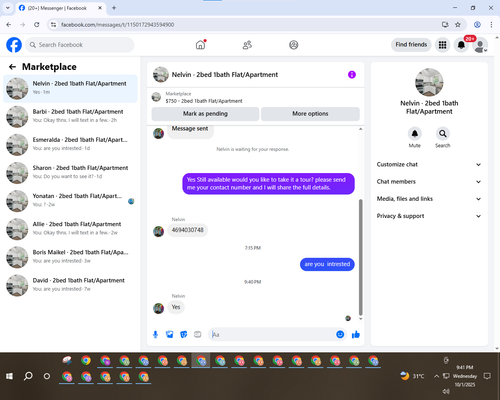Click the large listing thumbnail in right panel

click(x=429, y=82)
